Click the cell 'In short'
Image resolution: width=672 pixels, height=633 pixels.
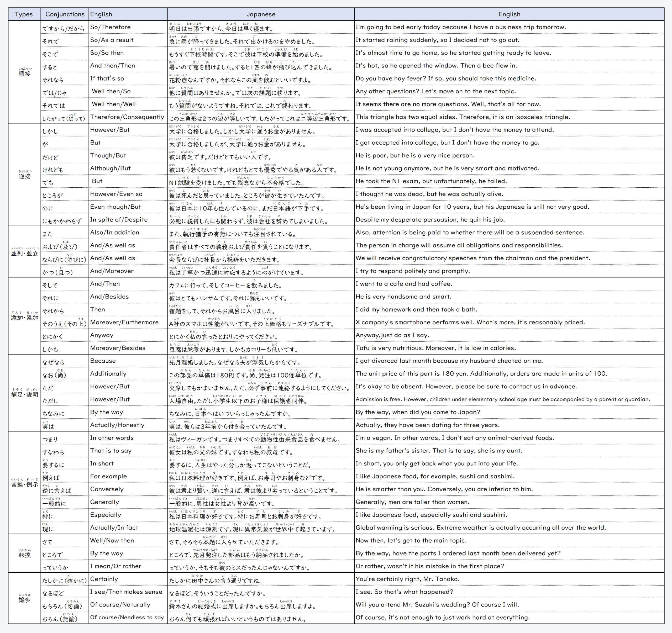128,464
